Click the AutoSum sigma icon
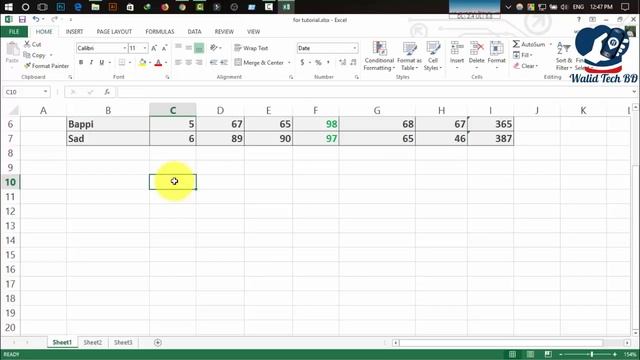The height and width of the screenshot is (360, 640). tap(516, 44)
